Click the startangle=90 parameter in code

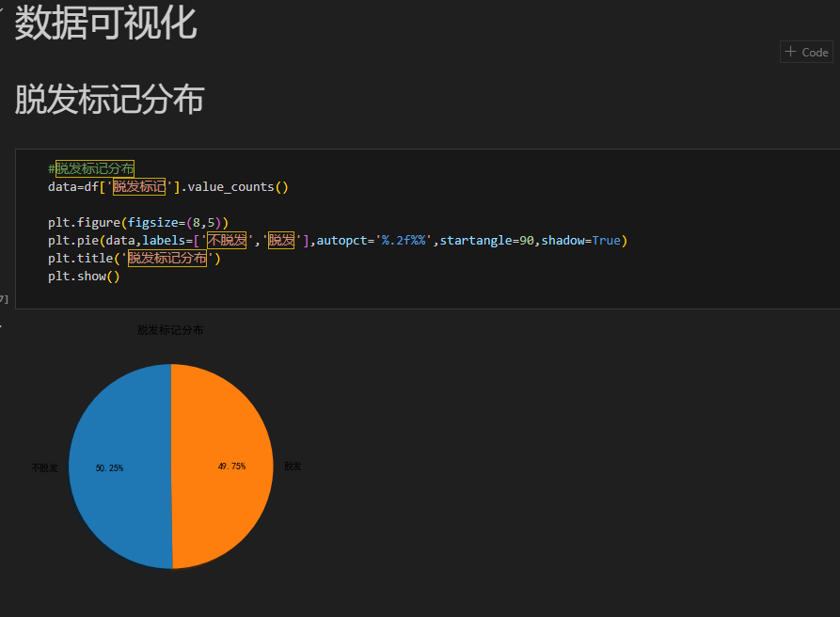[487, 241]
